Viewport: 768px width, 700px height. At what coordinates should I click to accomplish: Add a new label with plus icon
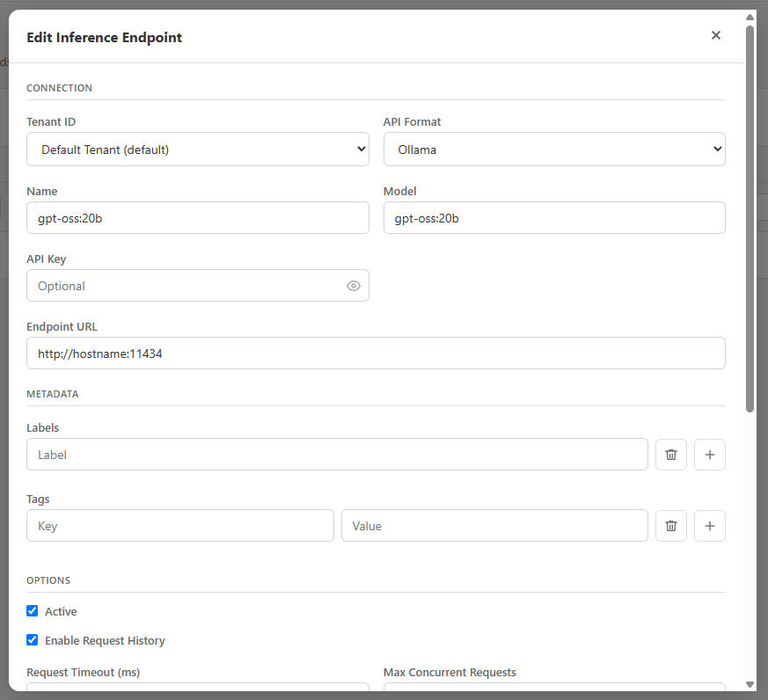pyautogui.click(x=709, y=455)
